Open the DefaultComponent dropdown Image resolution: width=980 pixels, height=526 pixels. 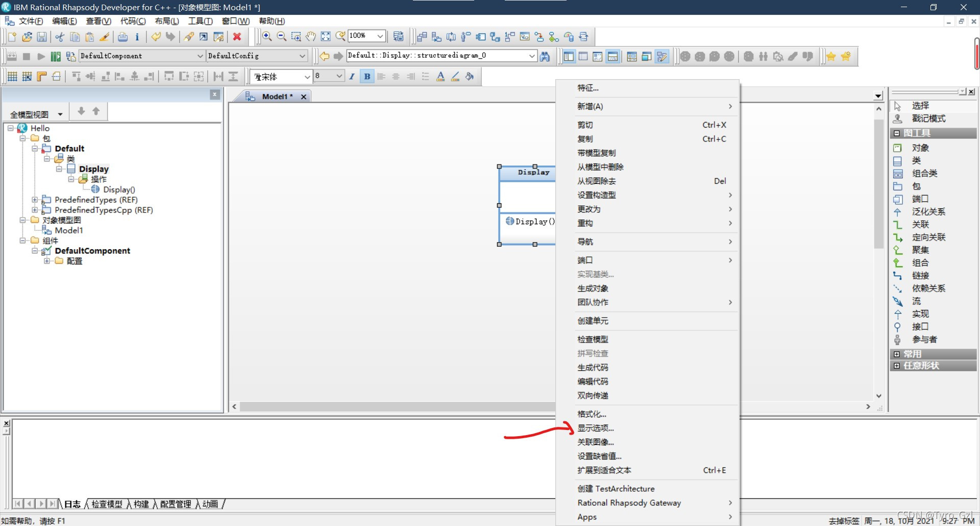pos(200,56)
